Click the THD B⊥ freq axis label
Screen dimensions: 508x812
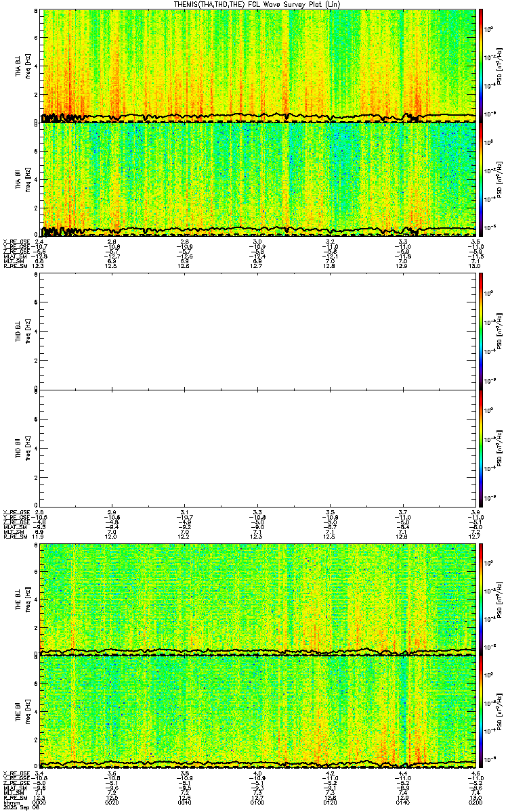point(27,332)
